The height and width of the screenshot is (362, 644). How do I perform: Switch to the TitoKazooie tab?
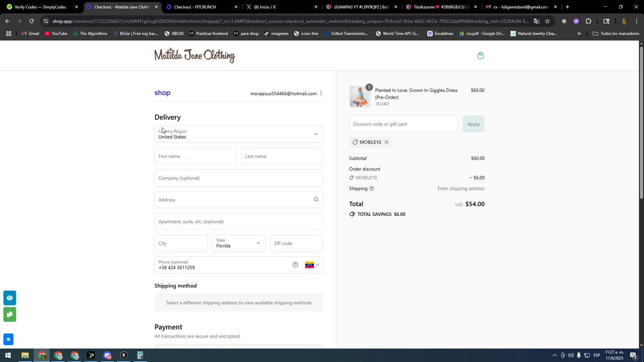click(x=441, y=7)
